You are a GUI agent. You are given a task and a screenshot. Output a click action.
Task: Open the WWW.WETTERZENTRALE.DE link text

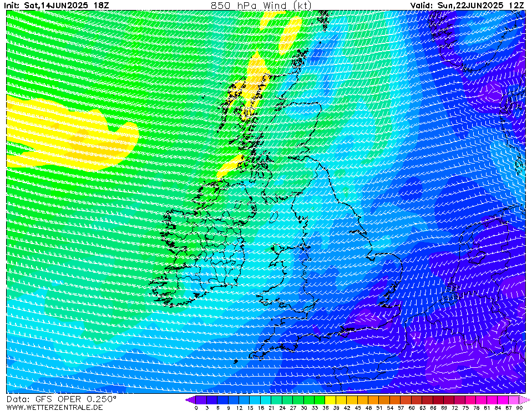click(54, 407)
